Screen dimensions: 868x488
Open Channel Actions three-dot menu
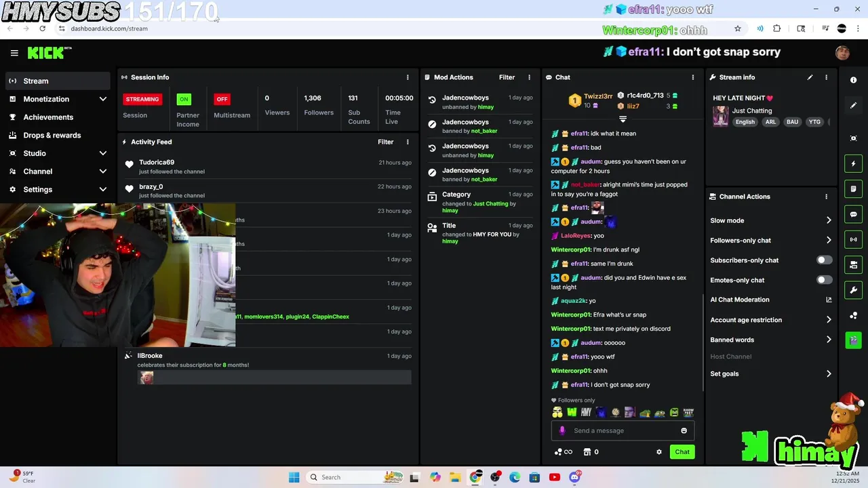pyautogui.click(x=826, y=197)
